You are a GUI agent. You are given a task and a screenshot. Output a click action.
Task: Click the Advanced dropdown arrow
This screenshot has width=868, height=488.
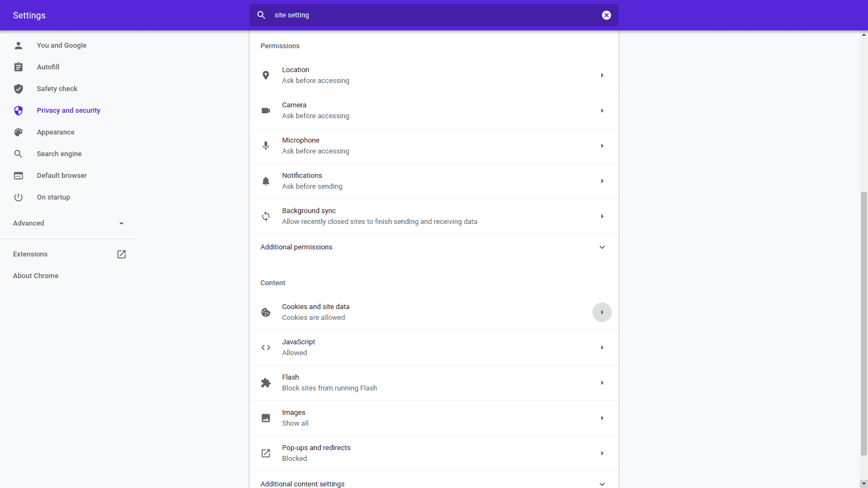[x=122, y=223]
